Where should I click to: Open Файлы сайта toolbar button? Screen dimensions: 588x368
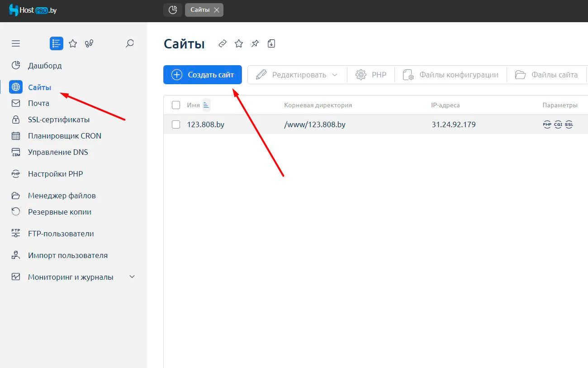coord(546,75)
